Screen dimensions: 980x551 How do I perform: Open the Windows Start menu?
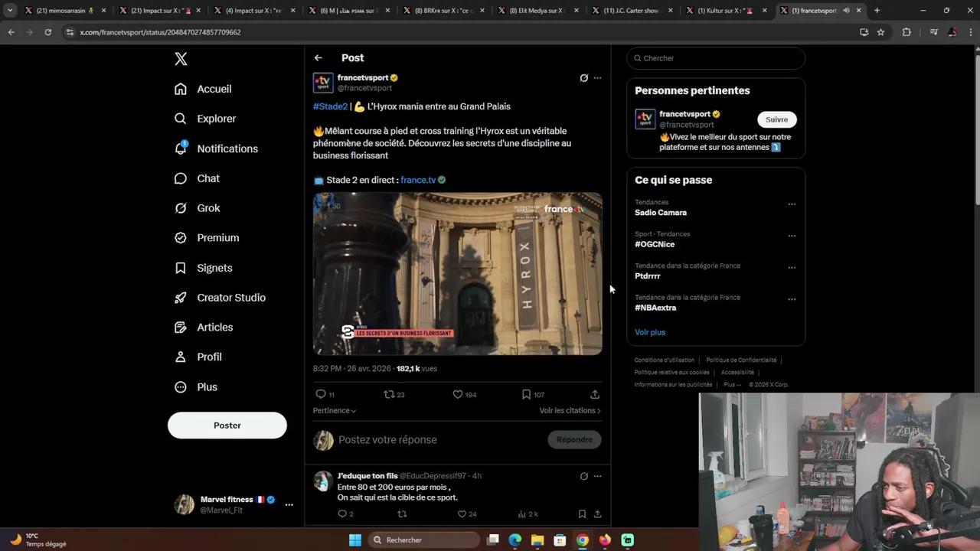tap(355, 540)
